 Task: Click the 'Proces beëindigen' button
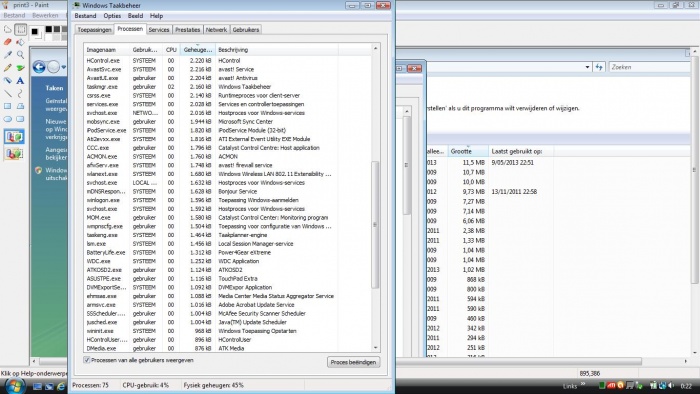tap(354, 362)
